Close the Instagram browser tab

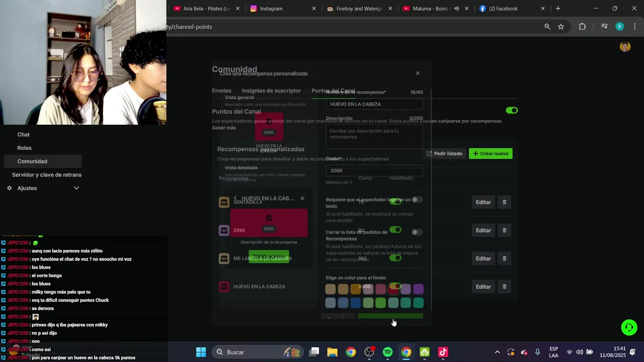pos(314,9)
